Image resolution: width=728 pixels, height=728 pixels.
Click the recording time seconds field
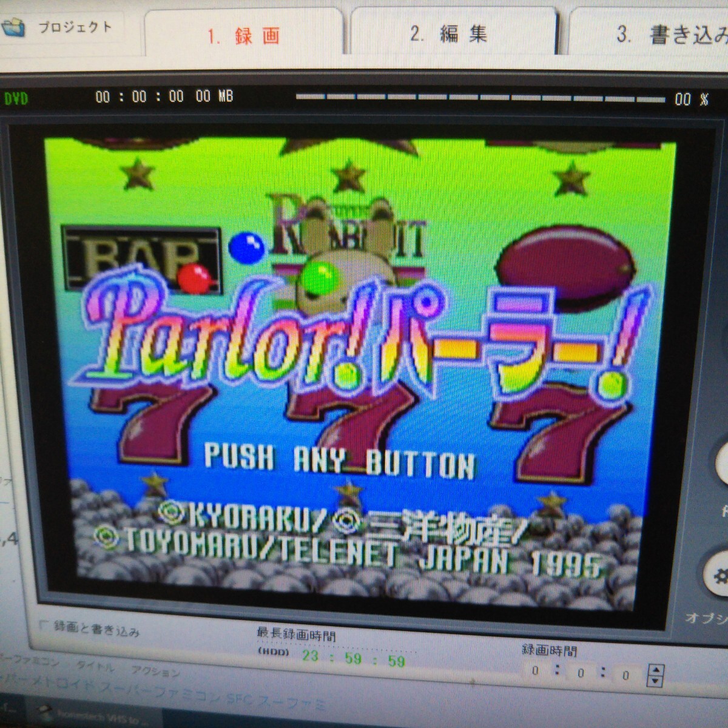click(x=625, y=675)
